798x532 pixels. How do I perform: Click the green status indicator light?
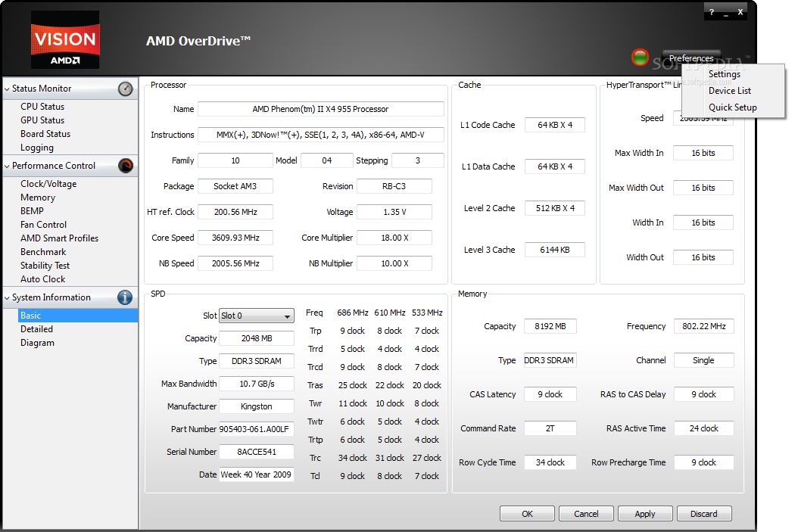(640, 58)
